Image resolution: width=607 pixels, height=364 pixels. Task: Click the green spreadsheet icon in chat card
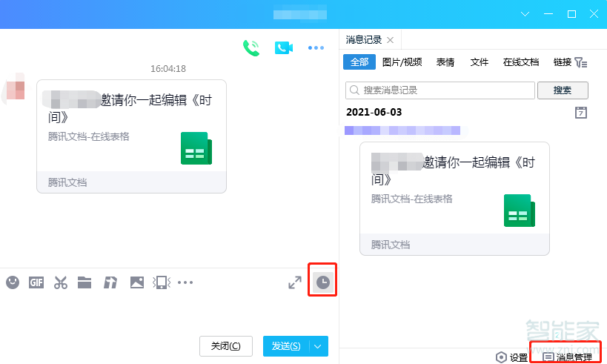(196, 148)
